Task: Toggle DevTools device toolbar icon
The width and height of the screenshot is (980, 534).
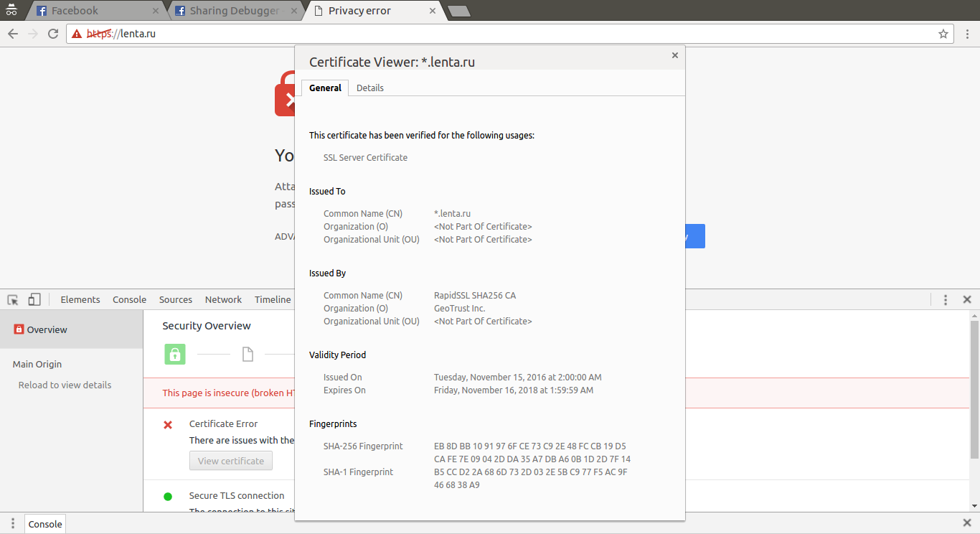Action: (x=34, y=300)
